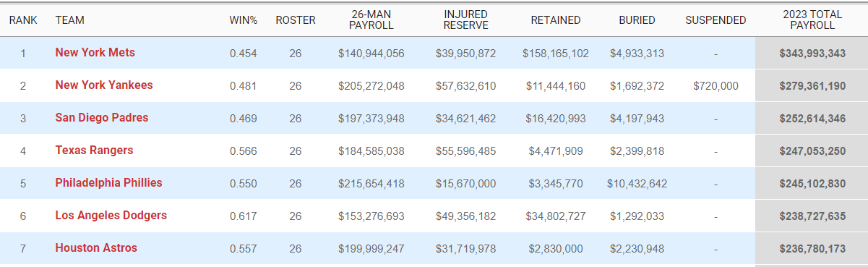Sort by BURIED column header
The height and width of the screenshot is (267, 868).
point(637,20)
